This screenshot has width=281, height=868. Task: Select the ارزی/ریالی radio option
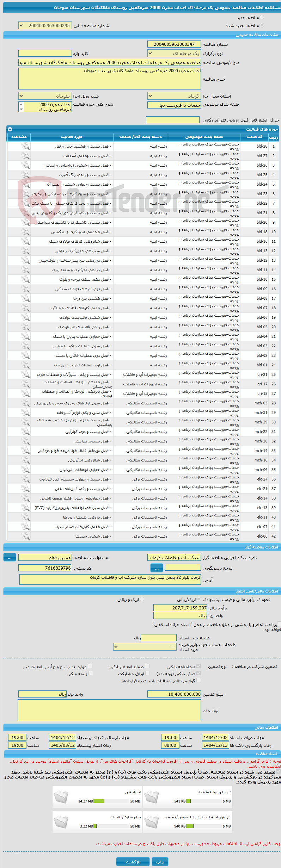(x=199, y=599)
